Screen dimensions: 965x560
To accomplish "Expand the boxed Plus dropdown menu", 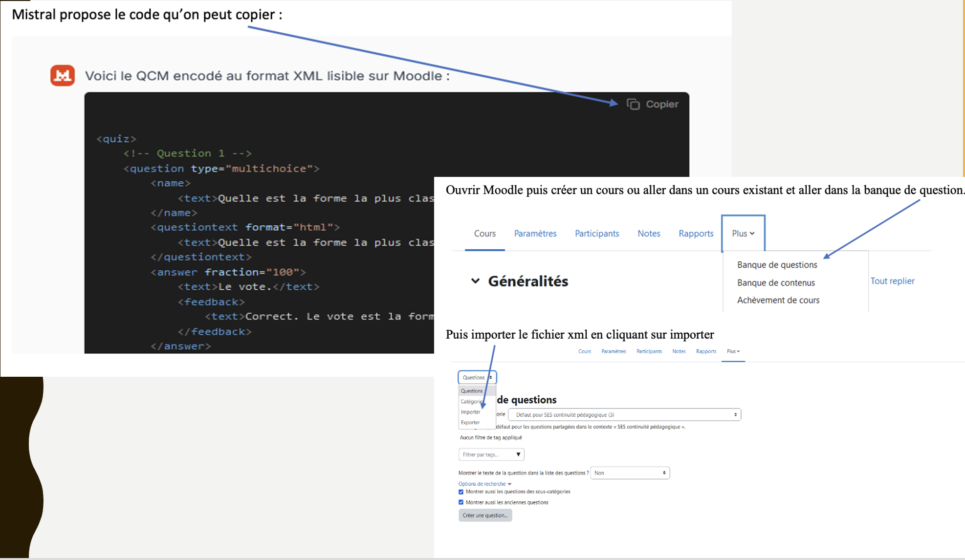I will (x=743, y=234).
